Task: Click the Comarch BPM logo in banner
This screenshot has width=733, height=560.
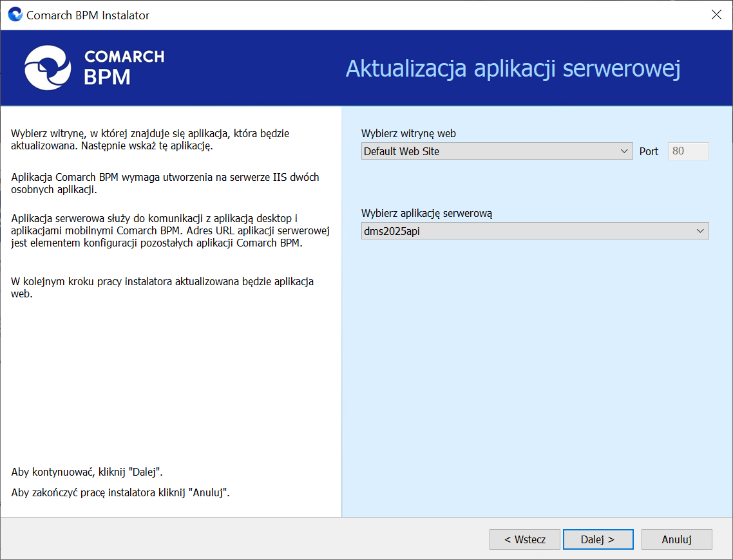Action: pyautogui.click(x=95, y=68)
